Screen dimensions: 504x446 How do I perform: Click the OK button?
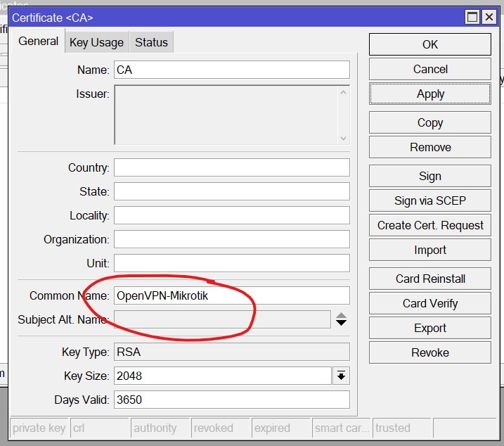[x=429, y=44]
